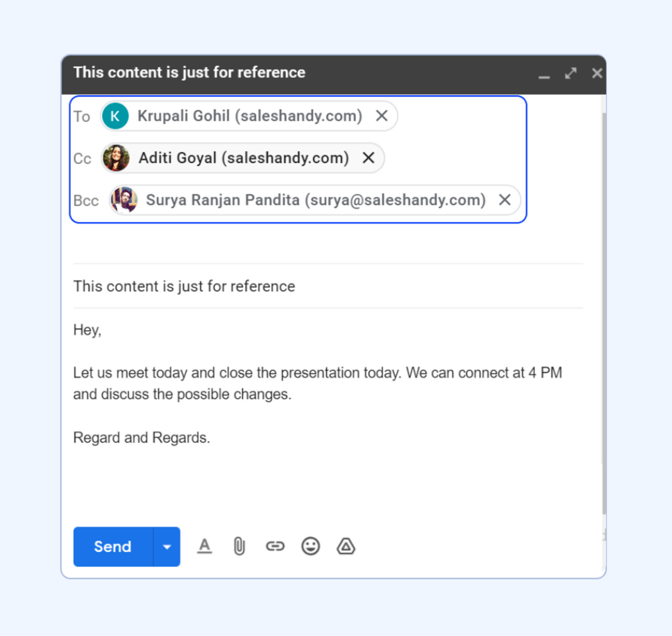Viewport: 672px width, 636px height.
Task: Expand compose window to full screen
Action: point(571,73)
